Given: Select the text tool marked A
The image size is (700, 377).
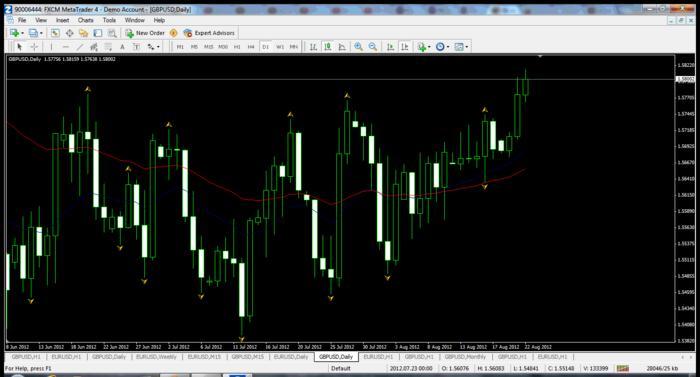Looking at the screenshot, I should 122,46.
